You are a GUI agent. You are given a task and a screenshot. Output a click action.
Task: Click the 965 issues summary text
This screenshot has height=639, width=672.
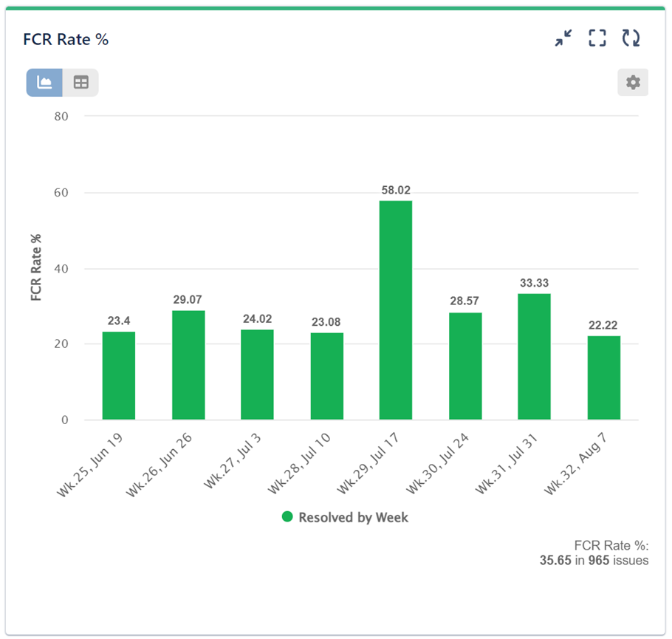point(594,560)
